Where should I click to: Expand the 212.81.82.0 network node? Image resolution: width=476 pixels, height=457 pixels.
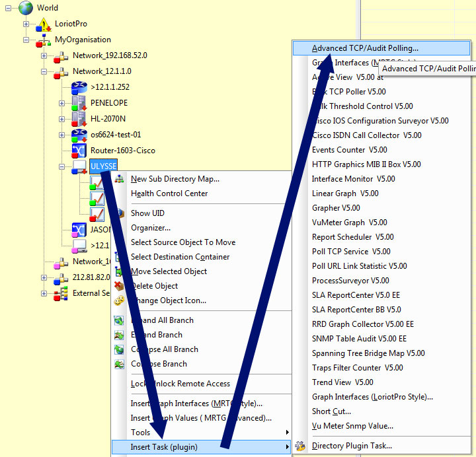[44, 277]
